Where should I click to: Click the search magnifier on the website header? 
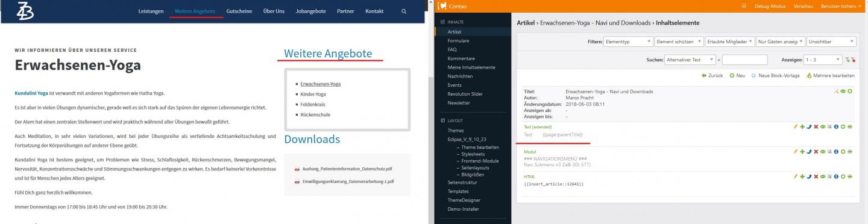(404, 11)
